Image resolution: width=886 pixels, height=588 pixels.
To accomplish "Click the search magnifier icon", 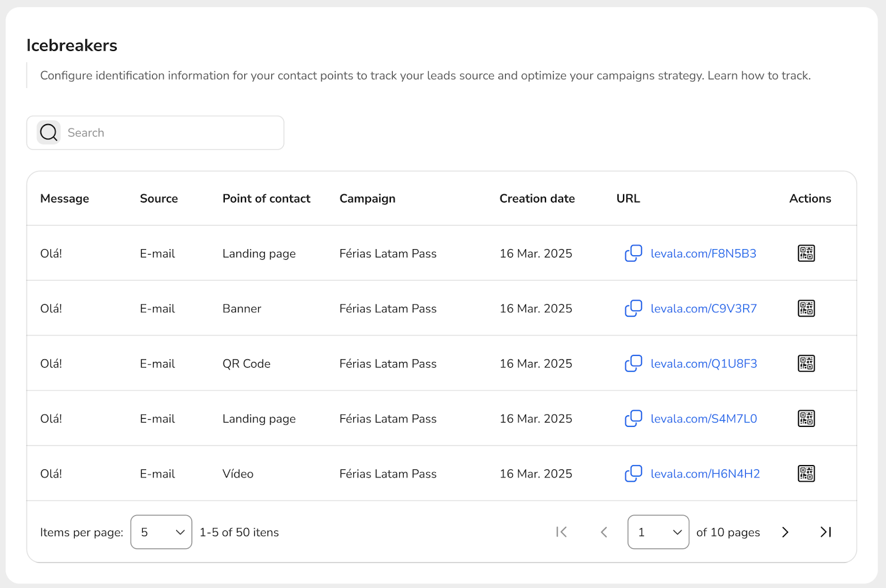I will (x=49, y=133).
